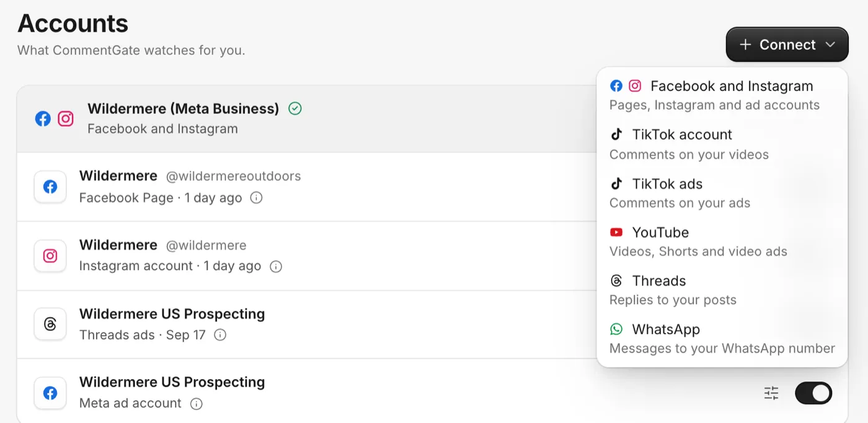The image size is (868, 423).
Task: Click the Threads logo in Connect menu
Action: coord(616,281)
